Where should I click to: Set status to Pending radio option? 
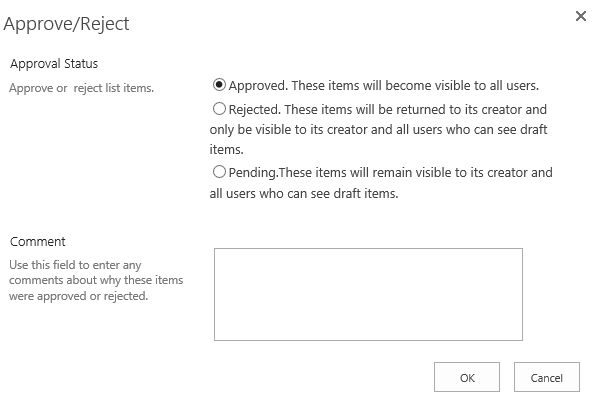[x=219, y=172]
